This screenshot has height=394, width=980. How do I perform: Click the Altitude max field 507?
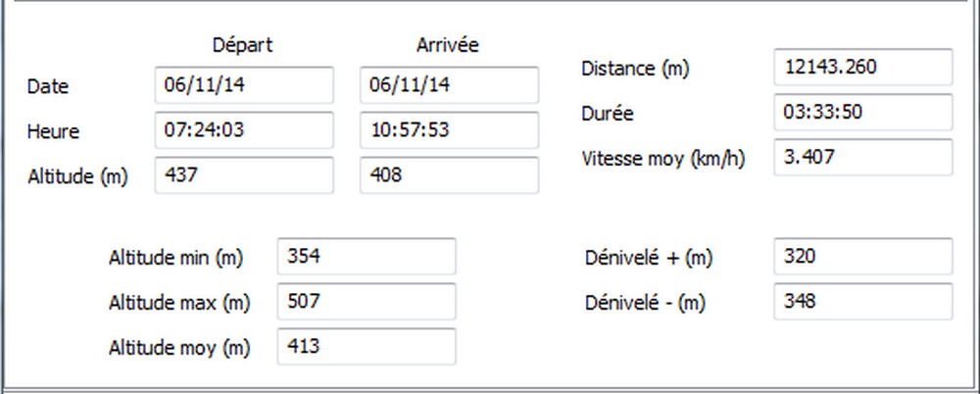[367, 301]
